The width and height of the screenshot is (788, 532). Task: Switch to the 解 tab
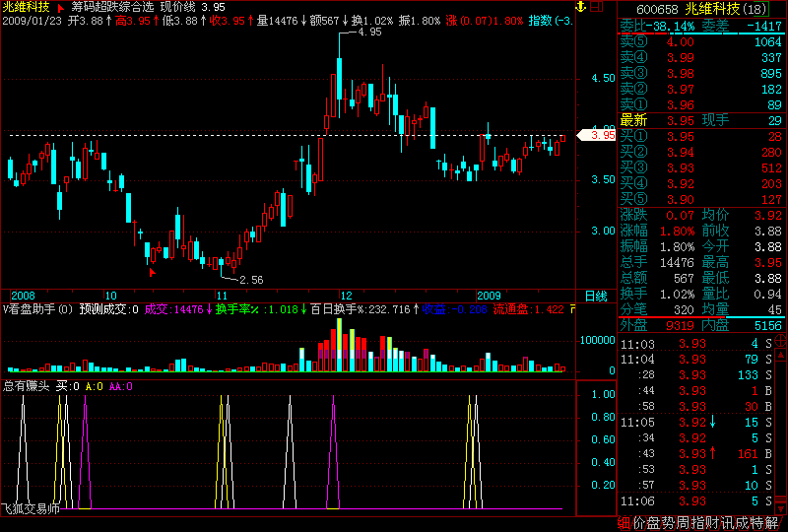click(x=770, y=523)
